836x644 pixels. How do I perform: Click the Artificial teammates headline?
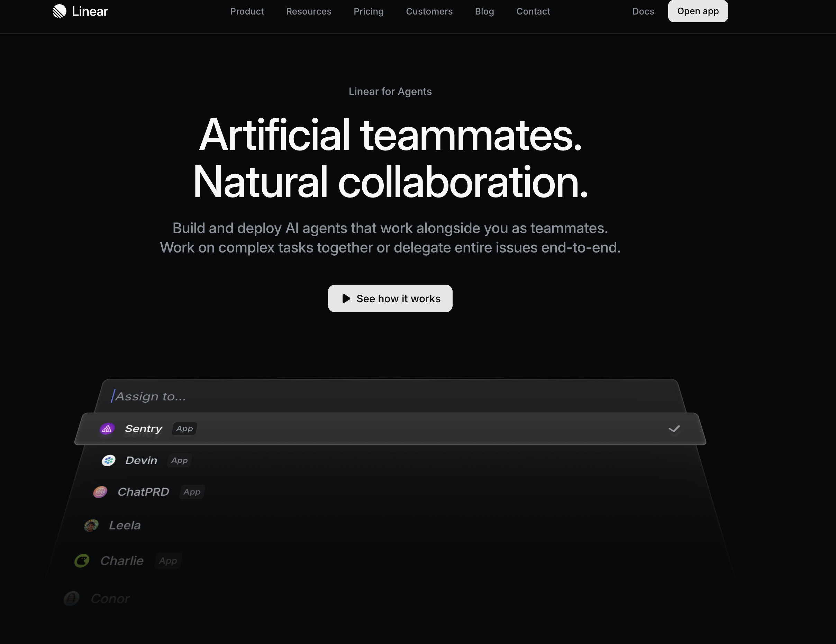[x=390, y=135]
